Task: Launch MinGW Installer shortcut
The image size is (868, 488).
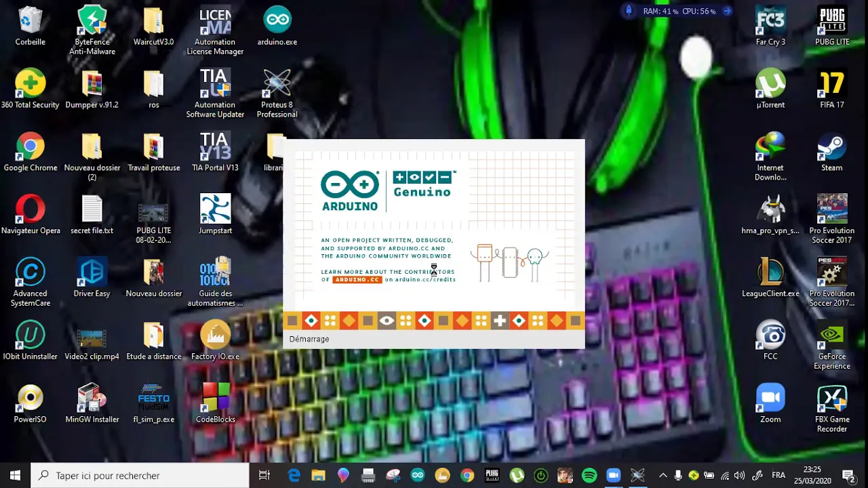Action: coord(92,404)
